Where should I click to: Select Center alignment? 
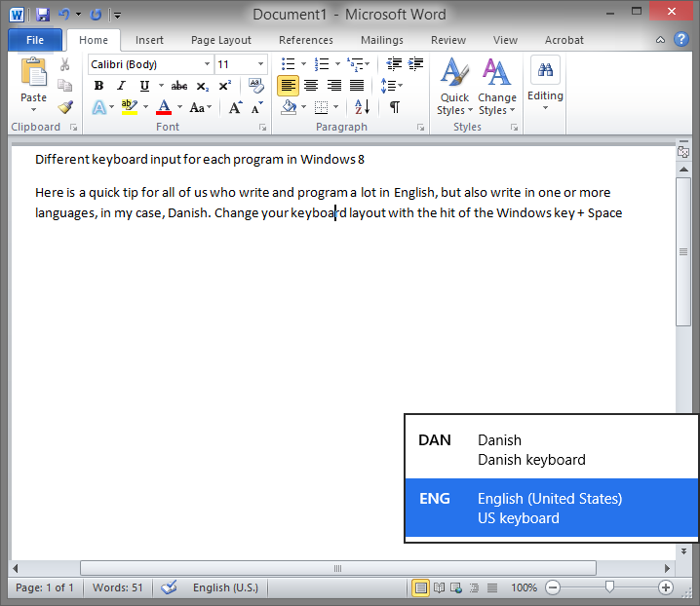tap(311, 86)
